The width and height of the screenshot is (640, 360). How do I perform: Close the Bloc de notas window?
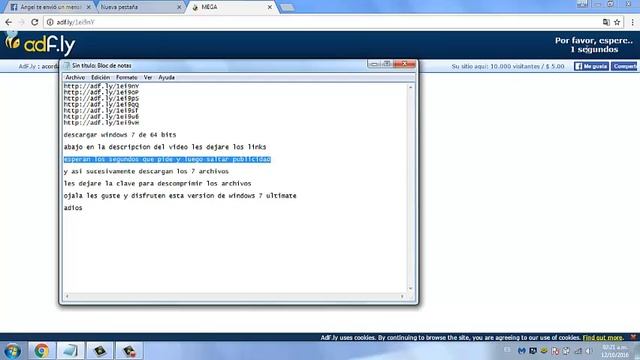[404, 64]
